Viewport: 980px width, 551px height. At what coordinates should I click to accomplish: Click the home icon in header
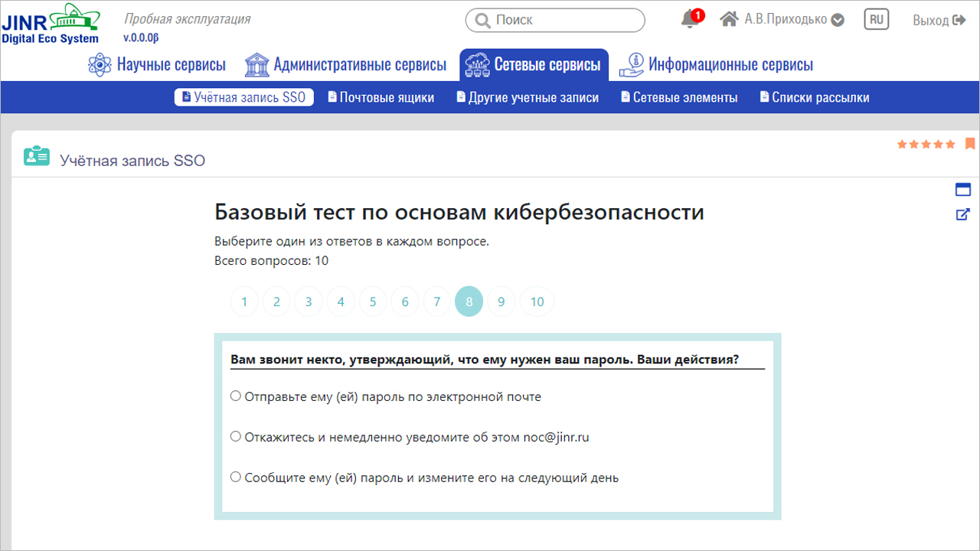point(729,19)
